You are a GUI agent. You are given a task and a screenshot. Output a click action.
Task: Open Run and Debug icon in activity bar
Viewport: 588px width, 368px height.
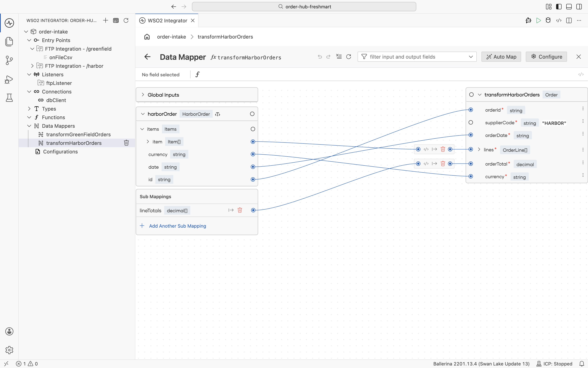coord(9,79)
